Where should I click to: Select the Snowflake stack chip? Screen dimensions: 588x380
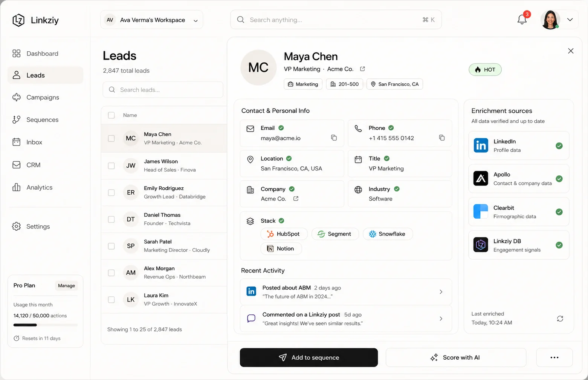coord(388,234)
